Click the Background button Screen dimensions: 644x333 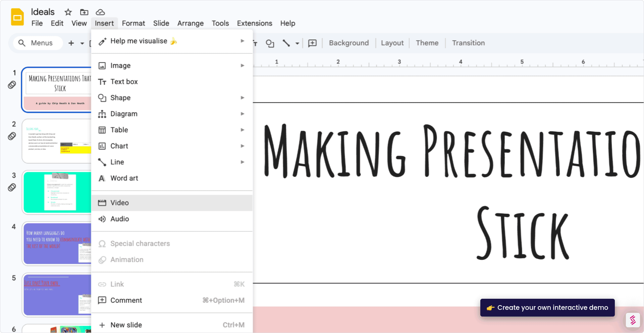(349, 43)
